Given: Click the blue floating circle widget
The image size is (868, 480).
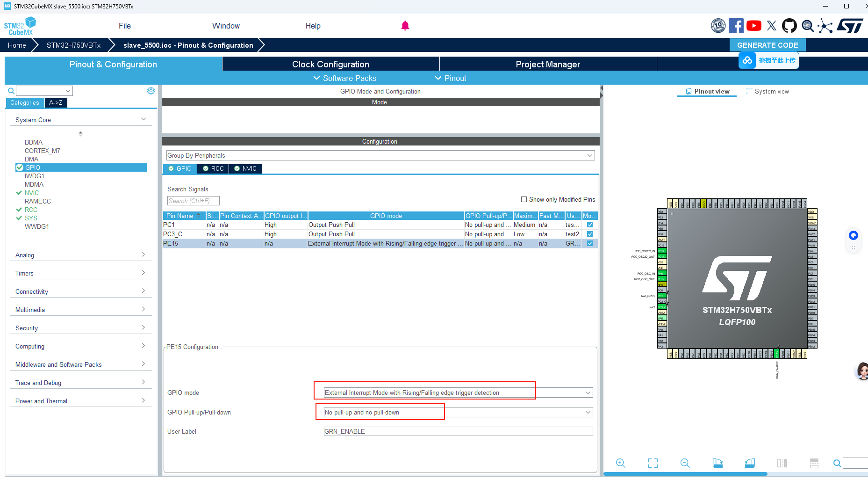Looking at the screenshot, I should coord(854,235).
